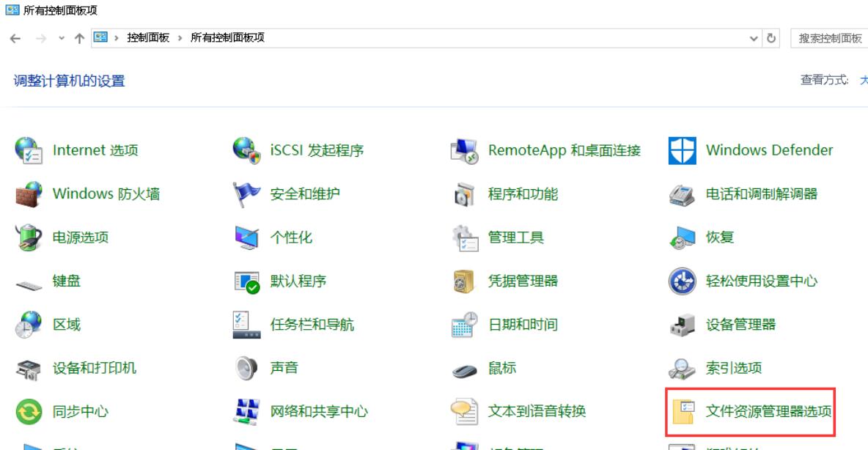Click the 电源选项 battery icon
This screenshot has height=450, width=868.
(x=29, y=237)
